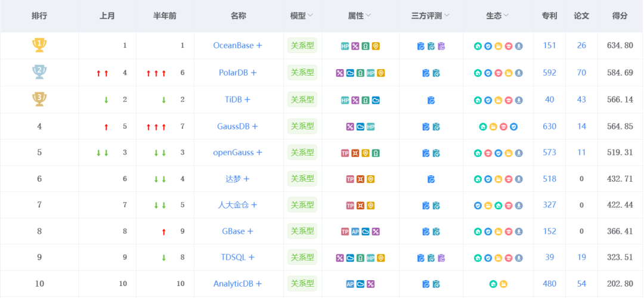Click the purple distributed icon in GaussDB row
The height and width of the screenshot is (298, 644).
(x=350, y=127)
